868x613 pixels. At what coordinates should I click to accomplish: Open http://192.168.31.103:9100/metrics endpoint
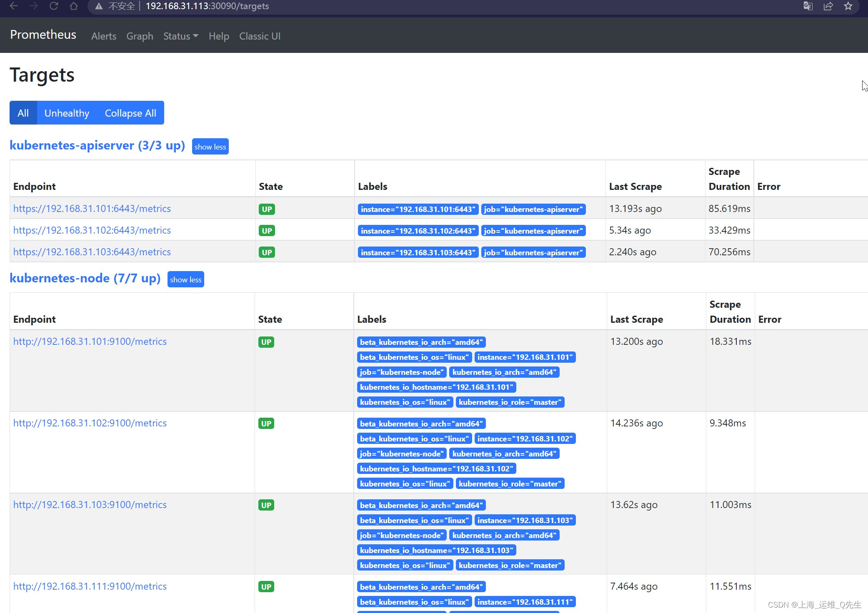90,505
